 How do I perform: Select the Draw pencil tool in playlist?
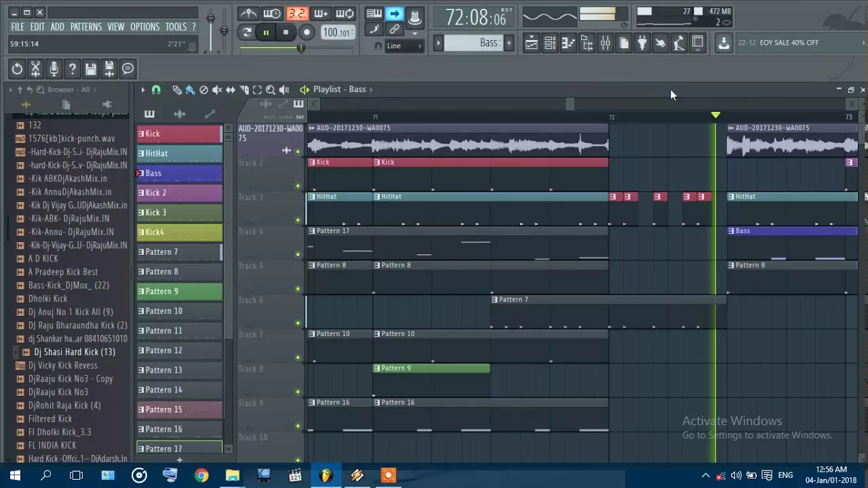point(177,89)
